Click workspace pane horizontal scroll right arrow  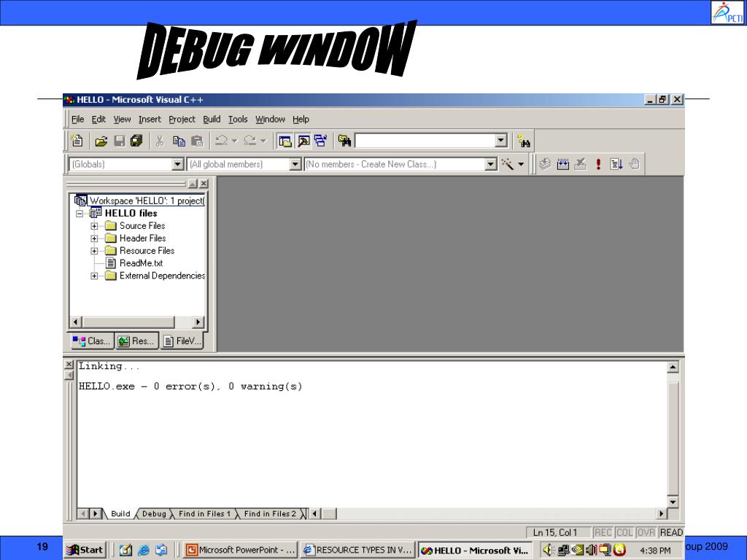pyautogui.click(x=198, y=322)
